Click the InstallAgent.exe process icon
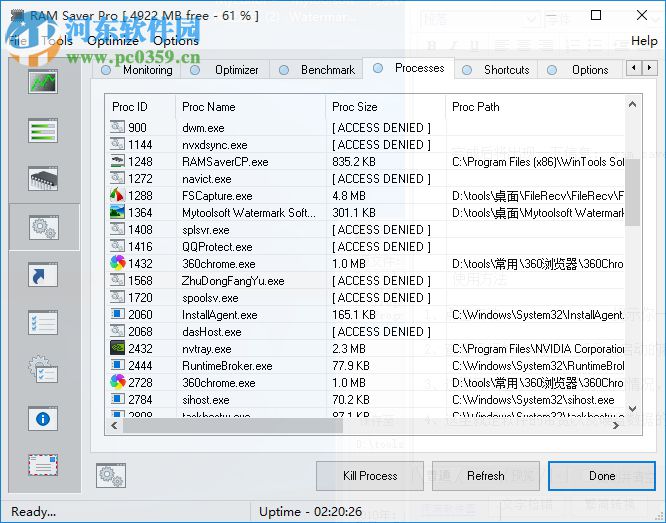This screenshot has height=523, width=666. tap(117, 314)
